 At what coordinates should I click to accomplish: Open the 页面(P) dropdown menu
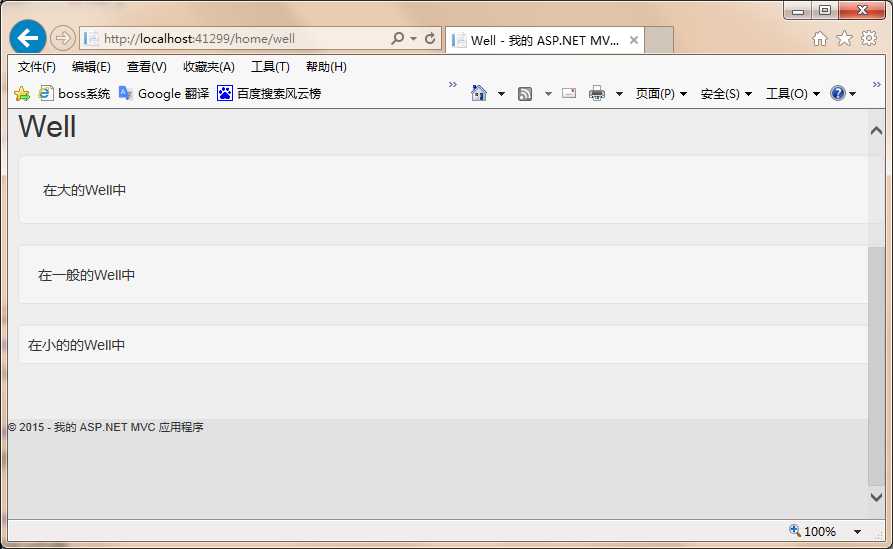tap(661, 94)
